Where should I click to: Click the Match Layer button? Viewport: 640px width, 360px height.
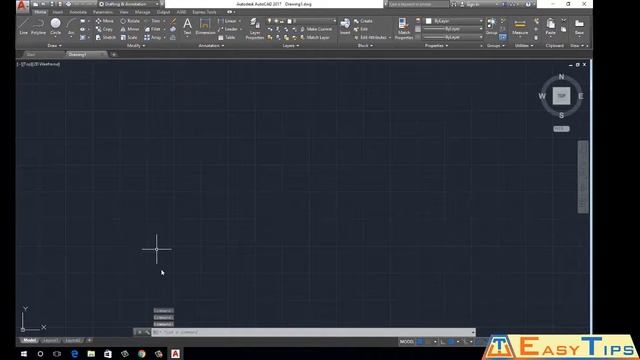pyautogui.click(x=315, y=38)
